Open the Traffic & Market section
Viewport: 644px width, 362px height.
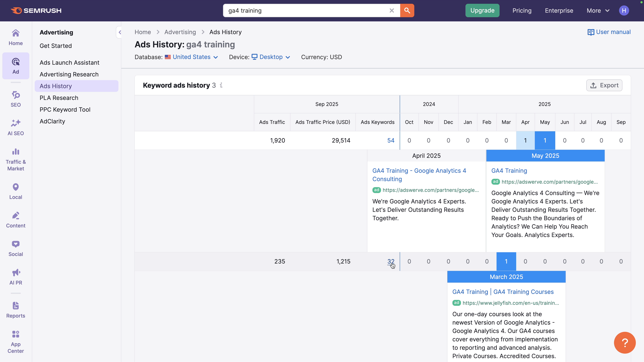[x=16, y=159]
